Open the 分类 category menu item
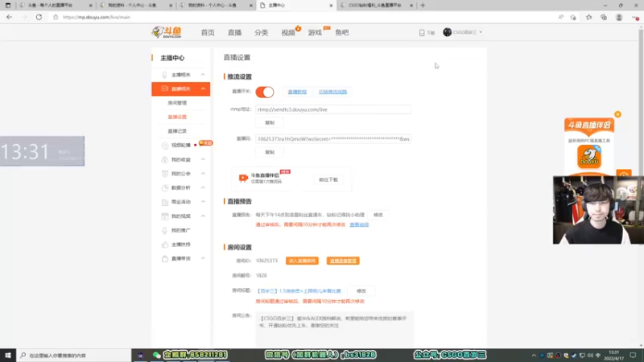This screenshot has height=362, width=644. coord(261,32)
